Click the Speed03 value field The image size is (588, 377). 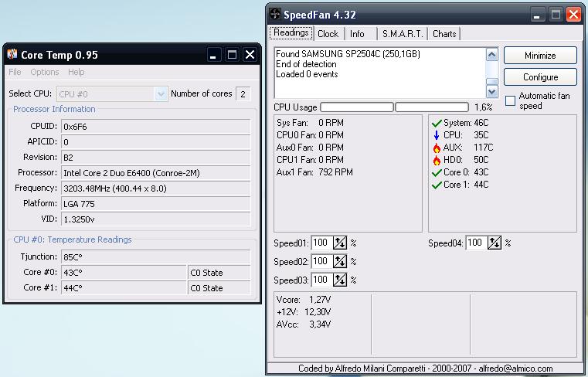[x=321, y=280]
